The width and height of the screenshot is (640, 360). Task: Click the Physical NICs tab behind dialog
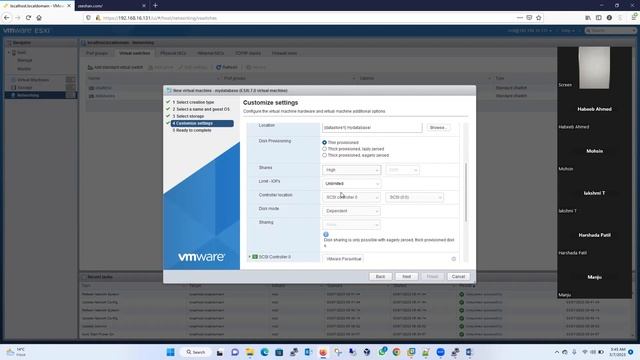tap(173, 53)
